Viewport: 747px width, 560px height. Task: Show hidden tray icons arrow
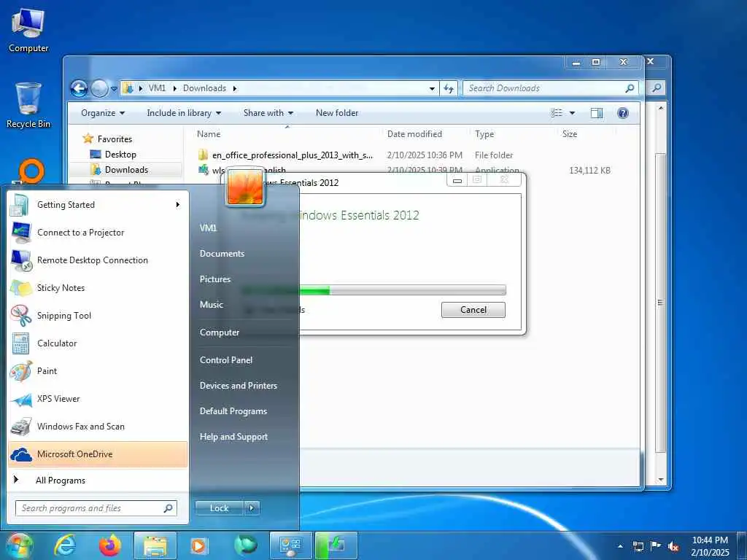click(620, 546)
